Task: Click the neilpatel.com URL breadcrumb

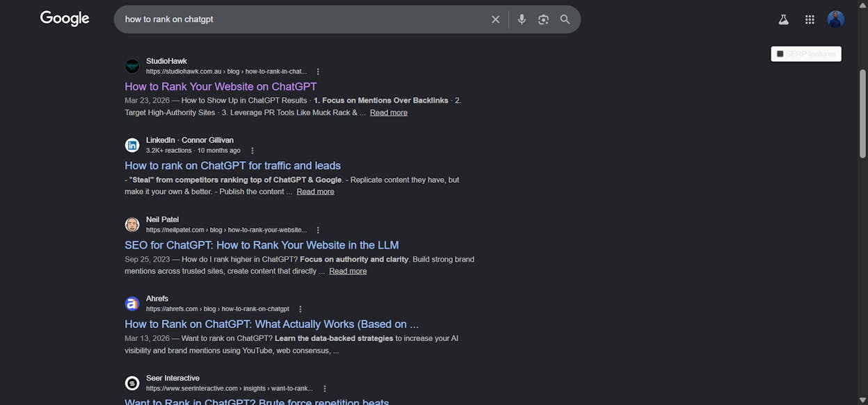Action: (x=226, y=230)
